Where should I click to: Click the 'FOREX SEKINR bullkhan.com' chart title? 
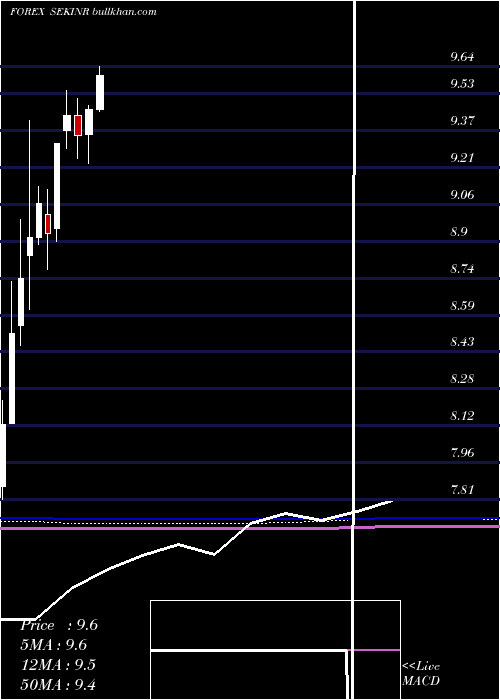pyautogui.click(x=83, y=12)
